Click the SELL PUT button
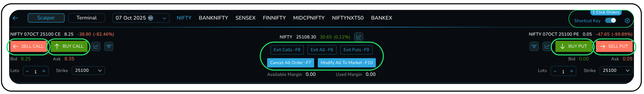 (x=614, y=46)
